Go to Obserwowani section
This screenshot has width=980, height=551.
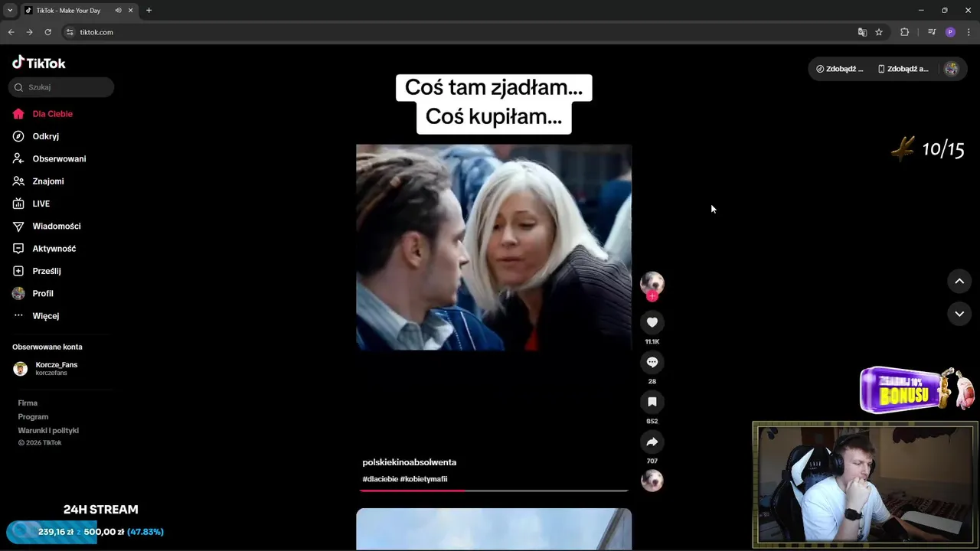49,158
